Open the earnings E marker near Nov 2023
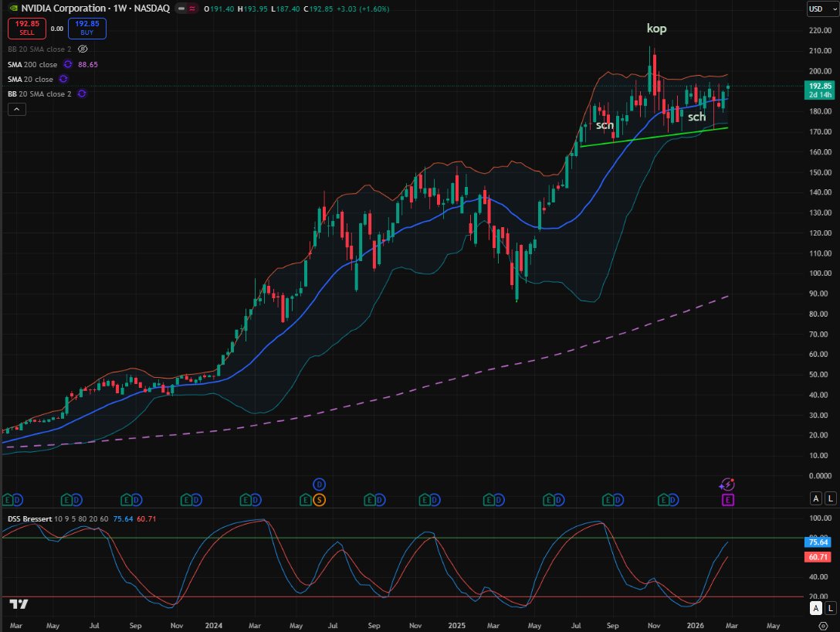 coord(186,500)
